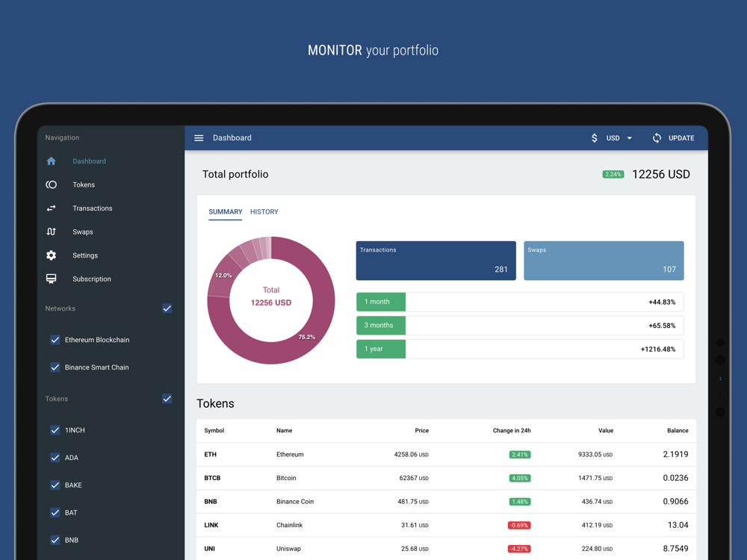The width and height of the screenshot is (747, 560).
Task: Select the 1 year performance row
Action: tap(520, 349)
